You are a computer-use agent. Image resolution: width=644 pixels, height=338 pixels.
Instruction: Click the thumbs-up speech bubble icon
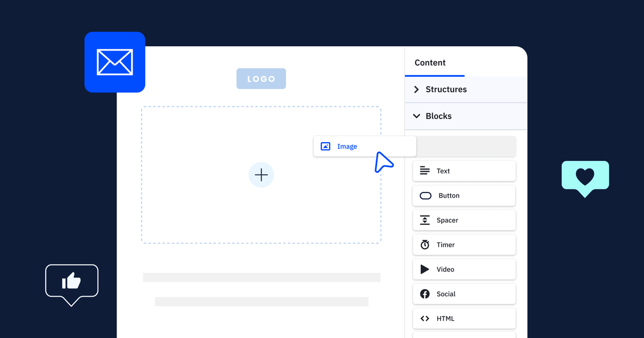pos(72,285)
